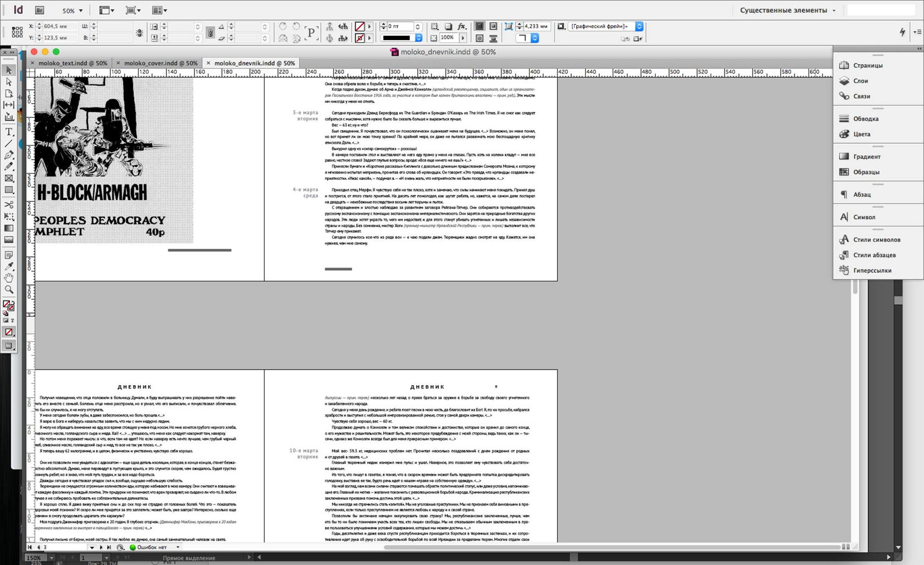This screenshot has width=924, height=565.
Task: Activate the Zoom tool
Action: (x=9, y=289)
